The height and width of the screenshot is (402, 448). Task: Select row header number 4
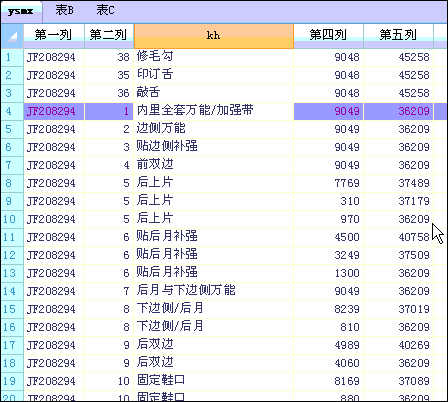click(12, 111)
